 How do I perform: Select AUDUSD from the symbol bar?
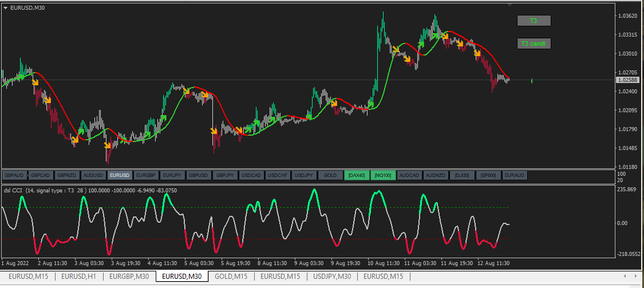coord(93,175)
